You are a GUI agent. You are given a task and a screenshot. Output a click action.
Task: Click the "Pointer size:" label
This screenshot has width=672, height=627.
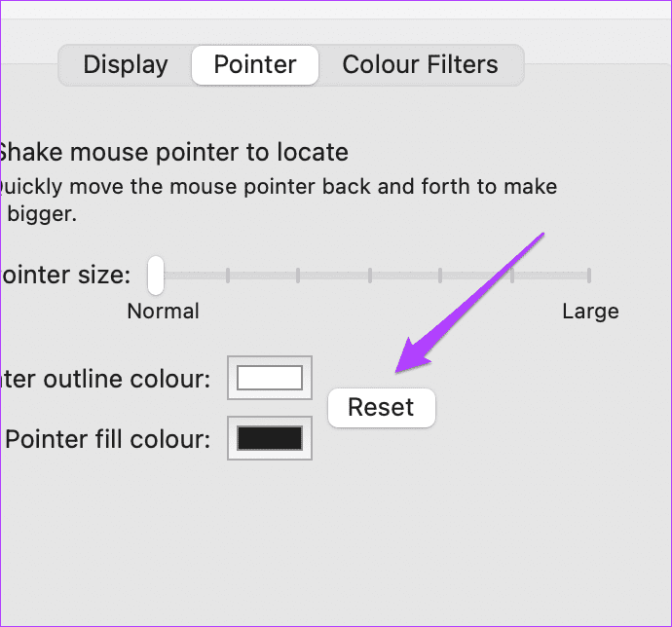[66, 276]
